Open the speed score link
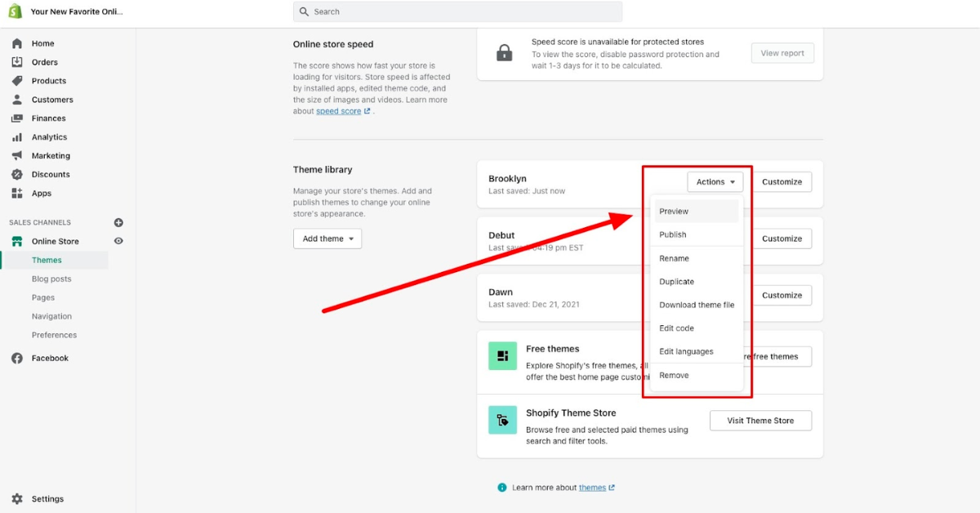The image size is (980, 513). [x=337, y=110]
